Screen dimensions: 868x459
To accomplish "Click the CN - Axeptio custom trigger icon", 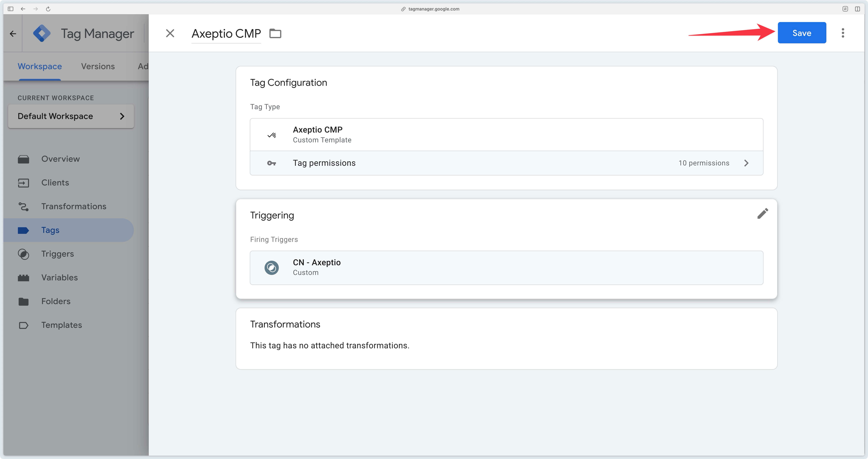I will (272, 268).
